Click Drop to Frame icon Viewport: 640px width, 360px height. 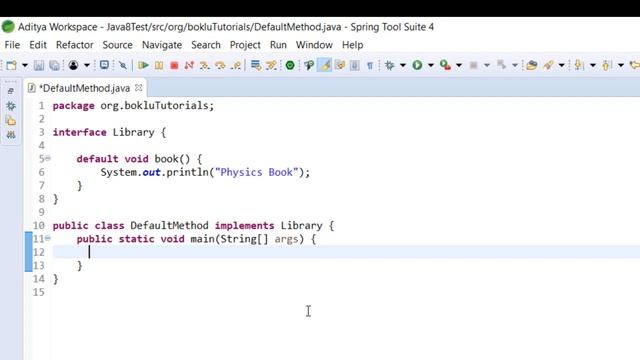[x=256, y=65]
